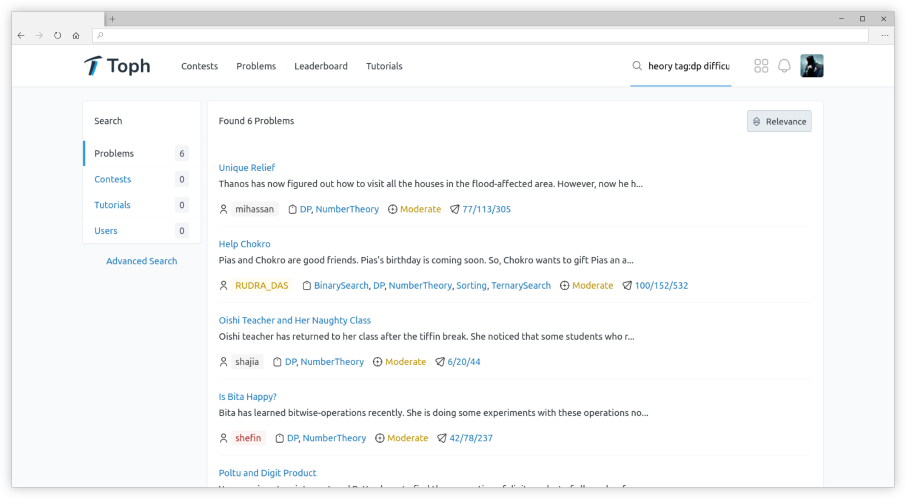Open the apps grid icon
906x499 pixels.
click(x=761, y=66)
